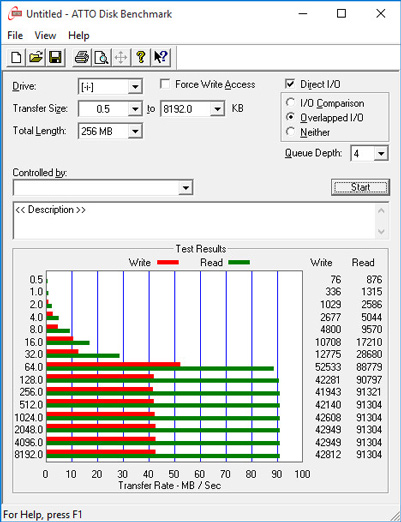Open the Drive dropdown
This screenshot has width=401, height=522.
click(135, 87)
